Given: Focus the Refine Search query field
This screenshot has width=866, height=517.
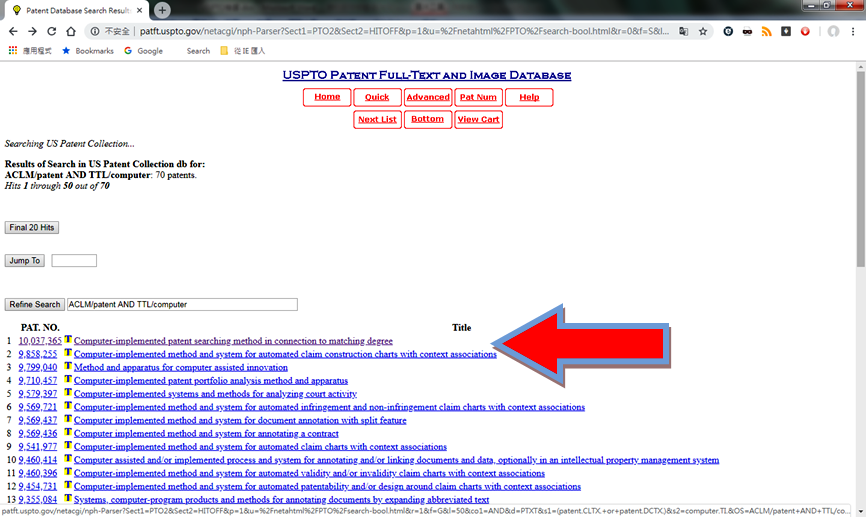Looking at the screenshot, I should click(x=182, y=304).
